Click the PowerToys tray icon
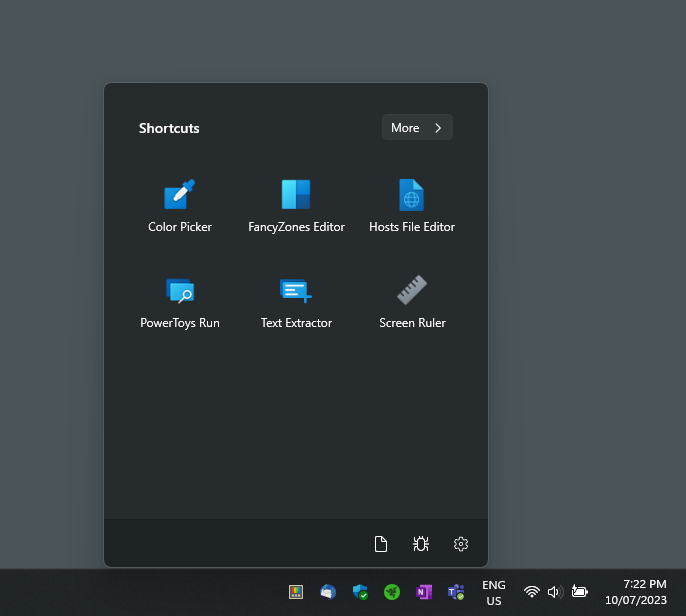The width and height of the screenshot is (686, 616). pos(296,592)
